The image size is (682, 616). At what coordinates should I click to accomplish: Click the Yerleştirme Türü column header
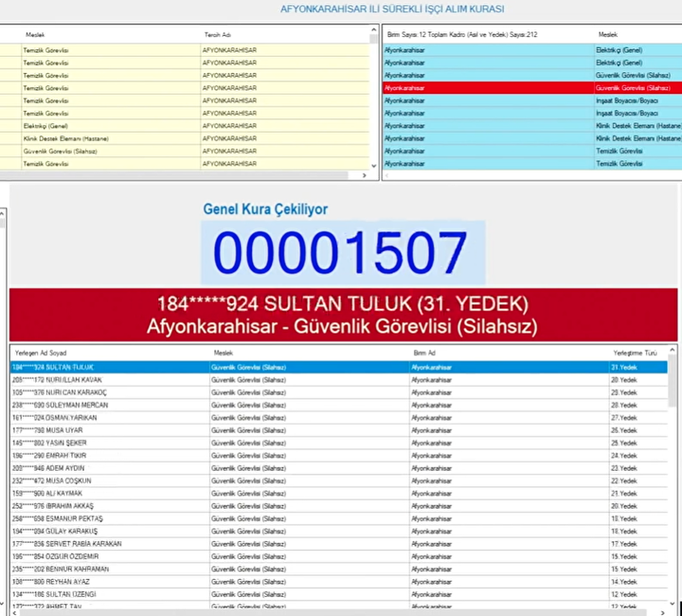pos(635,353)
